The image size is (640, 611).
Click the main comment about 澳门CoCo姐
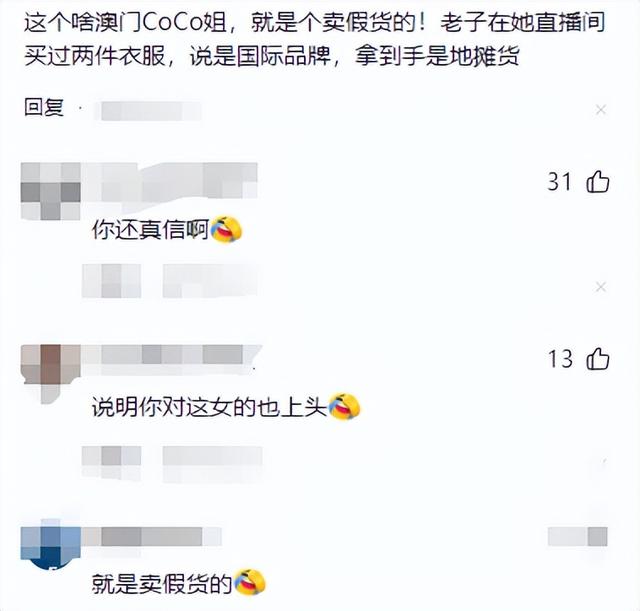point(314,40)
